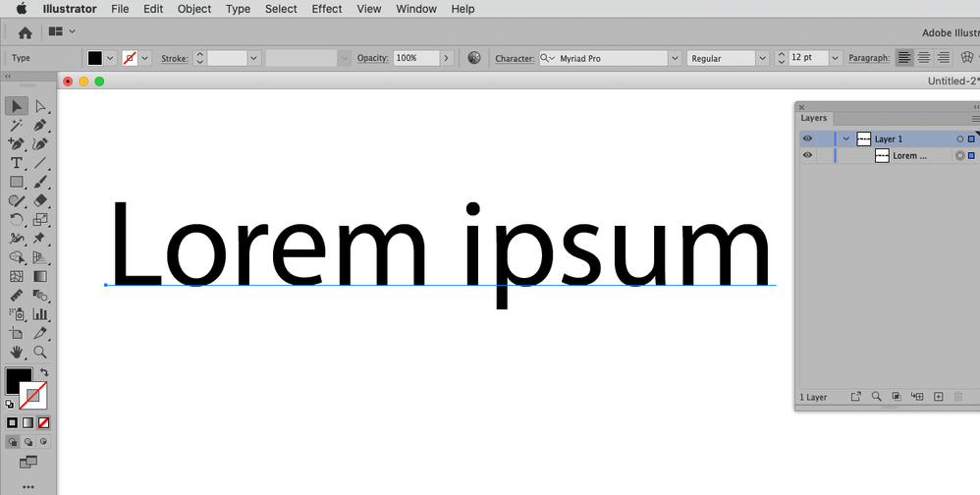Align paragraph text left

pyautogui.click(x=904, y=58)
